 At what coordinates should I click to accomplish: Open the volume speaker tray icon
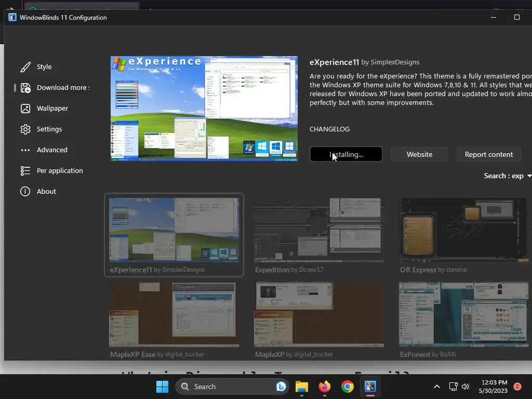465,387
